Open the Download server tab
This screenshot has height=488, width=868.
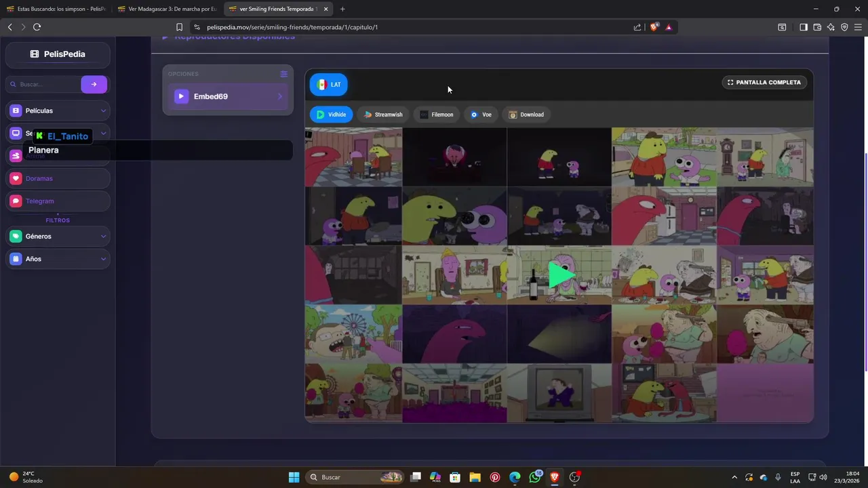527,115
